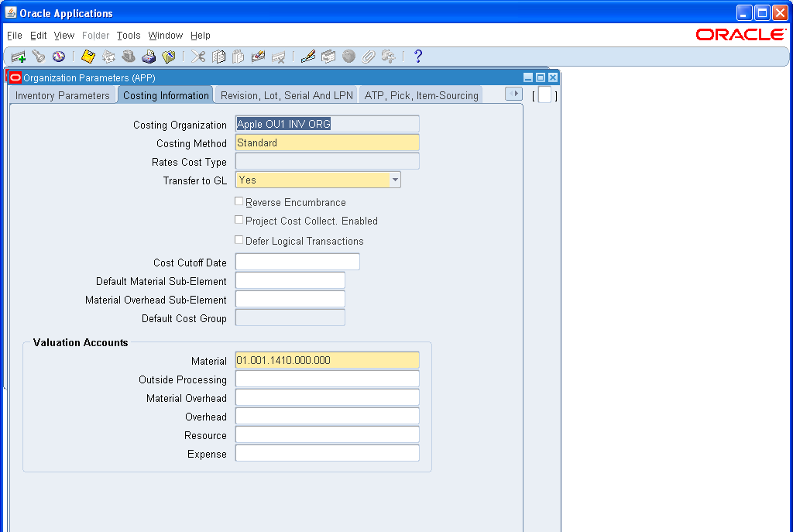Click inside the Cost Cutoff Date field
793x532 pixels.
297,262
